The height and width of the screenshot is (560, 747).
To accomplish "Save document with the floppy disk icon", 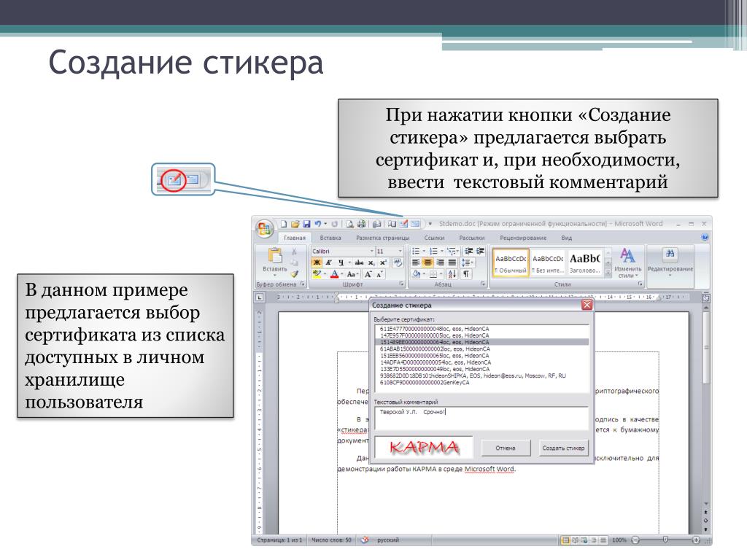I will [306, 224].
